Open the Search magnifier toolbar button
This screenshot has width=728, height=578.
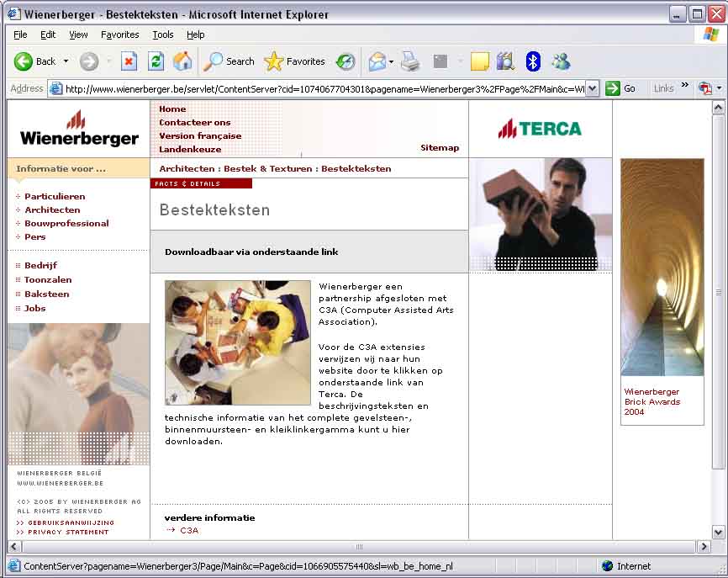click(x=229, y=61)
